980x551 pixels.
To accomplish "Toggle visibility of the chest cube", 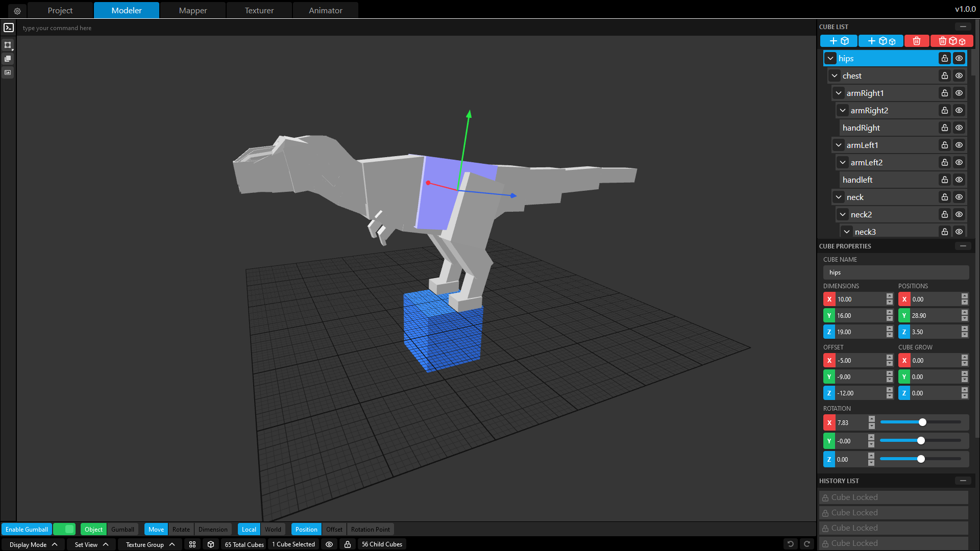I will tap(959, 76).
